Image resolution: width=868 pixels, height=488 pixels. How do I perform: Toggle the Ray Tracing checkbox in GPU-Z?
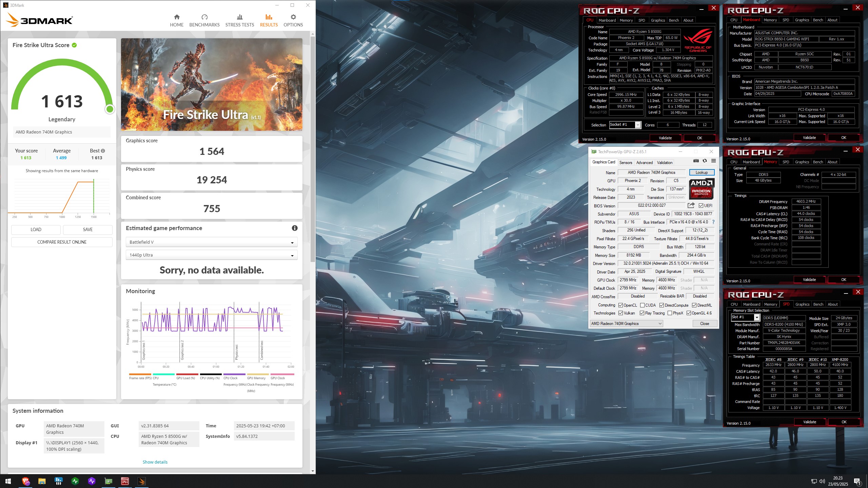coord(642,313)
